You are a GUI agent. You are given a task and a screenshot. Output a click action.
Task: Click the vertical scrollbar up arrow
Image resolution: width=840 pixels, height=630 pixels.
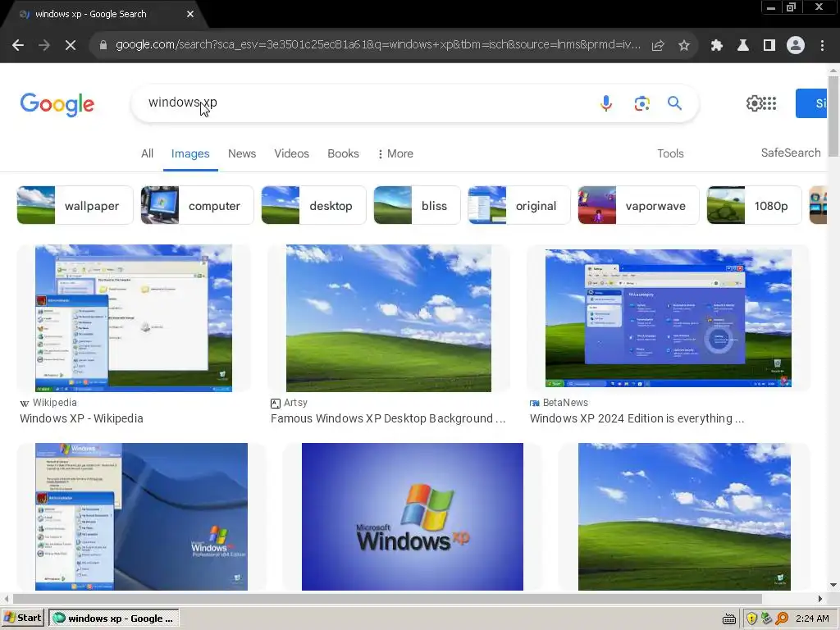click(833, 71)
